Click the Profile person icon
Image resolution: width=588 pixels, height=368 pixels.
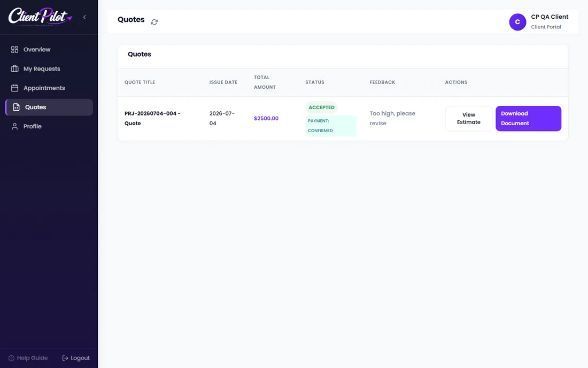[14, 126]
